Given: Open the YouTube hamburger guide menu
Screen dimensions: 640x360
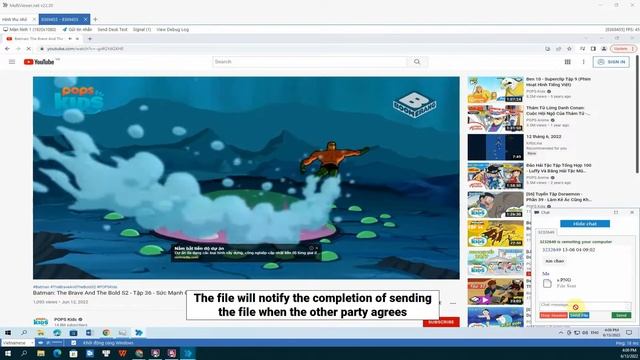Looking at the screenshot, I should pos(12,62).
